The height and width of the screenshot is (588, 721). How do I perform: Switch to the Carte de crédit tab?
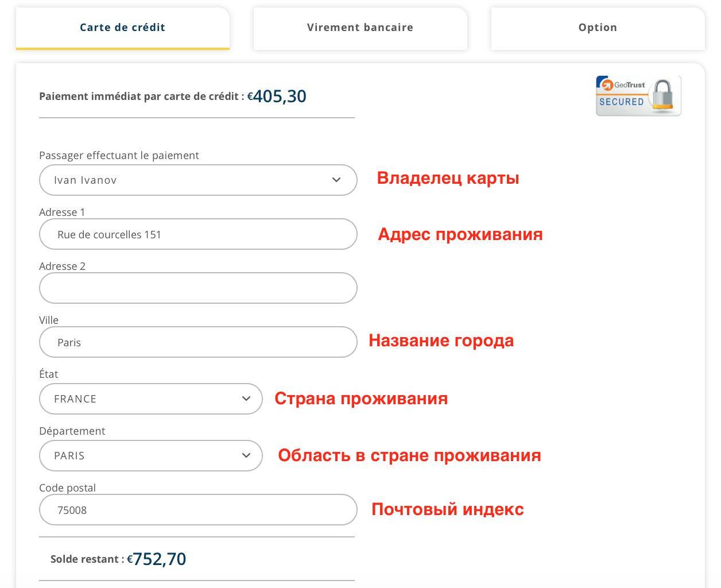point(122,28)
